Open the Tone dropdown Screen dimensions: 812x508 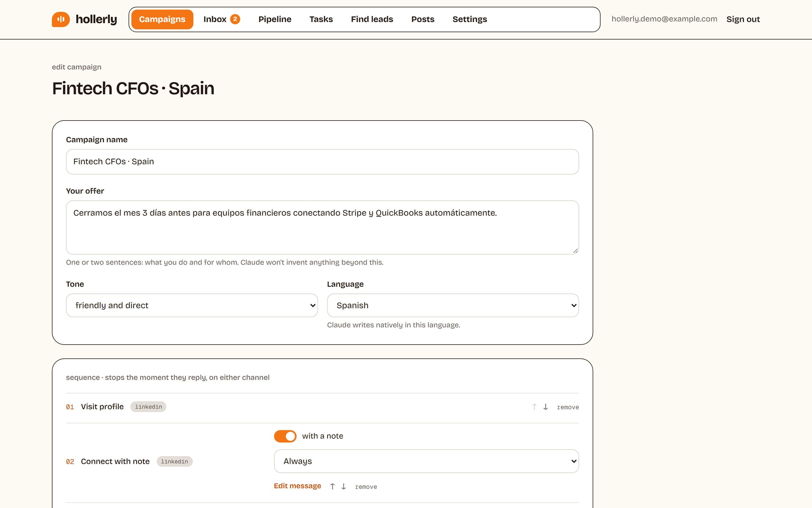pyautogui.click(x=192, y=305)
